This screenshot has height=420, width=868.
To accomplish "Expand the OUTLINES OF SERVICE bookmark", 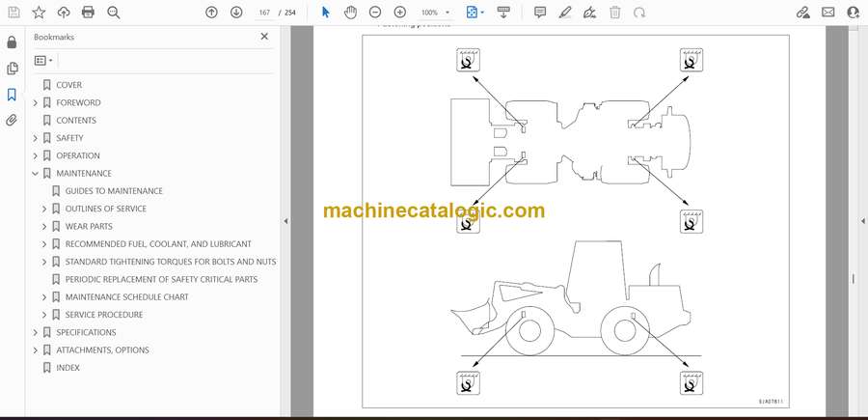I will [x=44, y=209].
